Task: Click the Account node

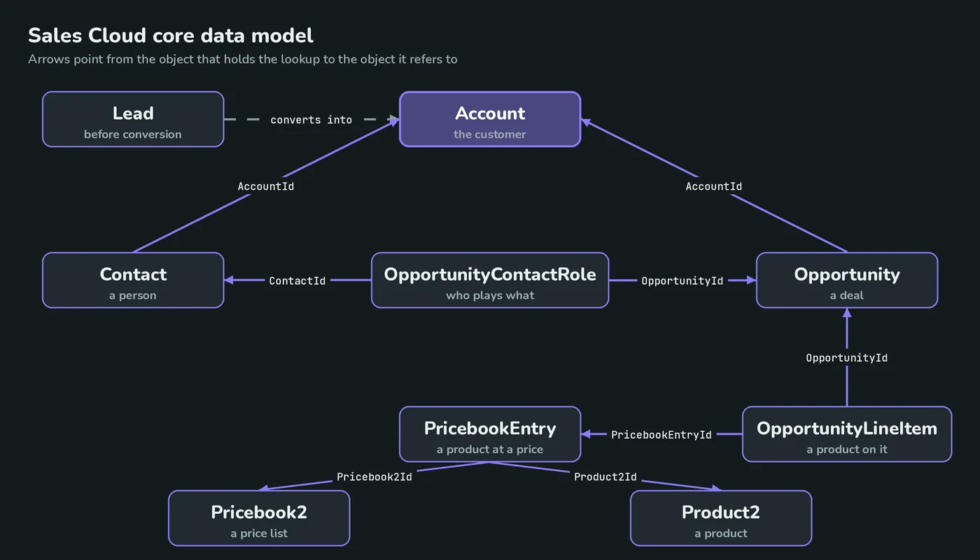Action: tap(490, 119)
